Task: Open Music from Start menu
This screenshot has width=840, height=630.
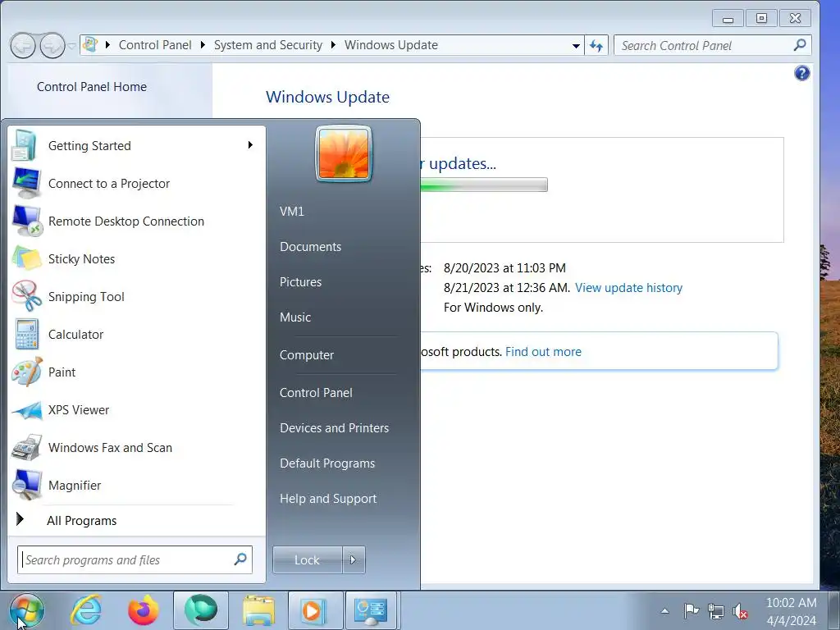Action: 295,317
